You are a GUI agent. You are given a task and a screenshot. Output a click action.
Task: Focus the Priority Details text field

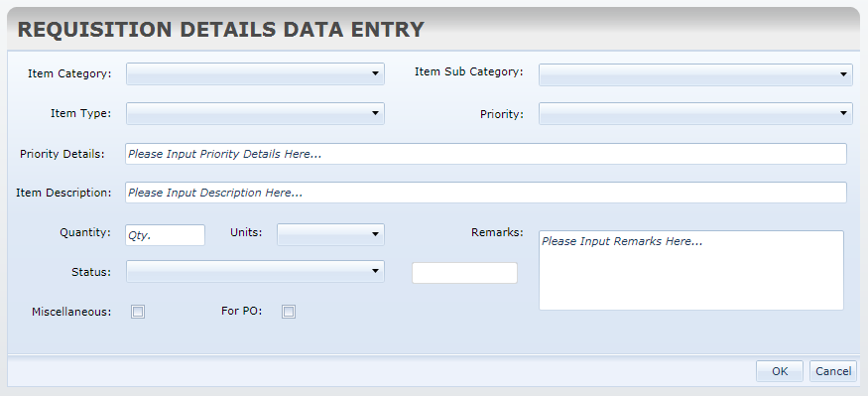point(486,154)
